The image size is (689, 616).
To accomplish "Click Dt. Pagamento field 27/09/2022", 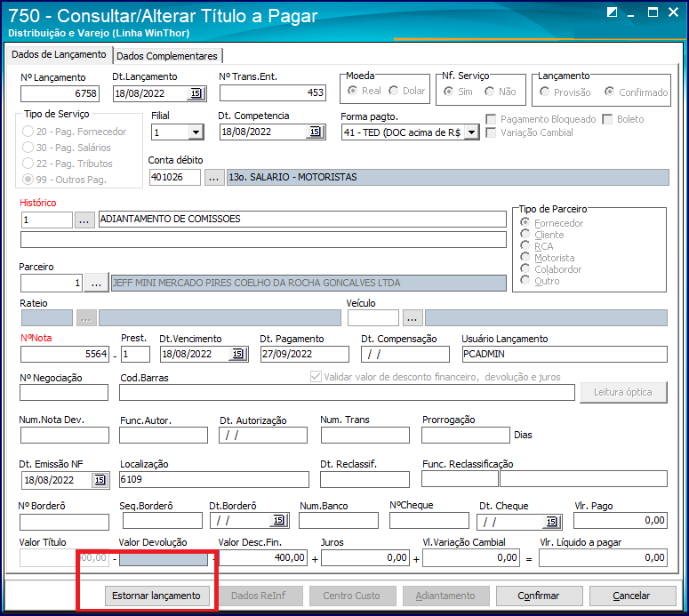I will pyautogui.click(x=305, y=354).
